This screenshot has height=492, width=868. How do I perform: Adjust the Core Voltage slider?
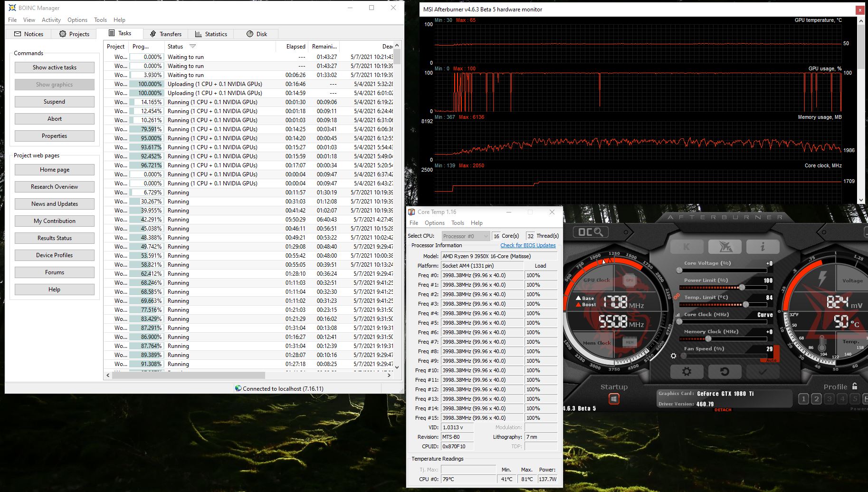[x=723, y=270]
